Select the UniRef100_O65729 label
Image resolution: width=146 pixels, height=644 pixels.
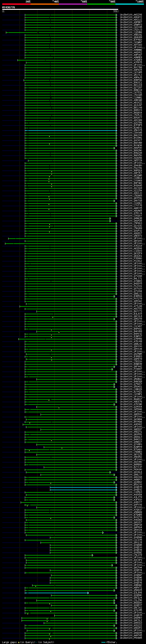click(x=131, y=161)
